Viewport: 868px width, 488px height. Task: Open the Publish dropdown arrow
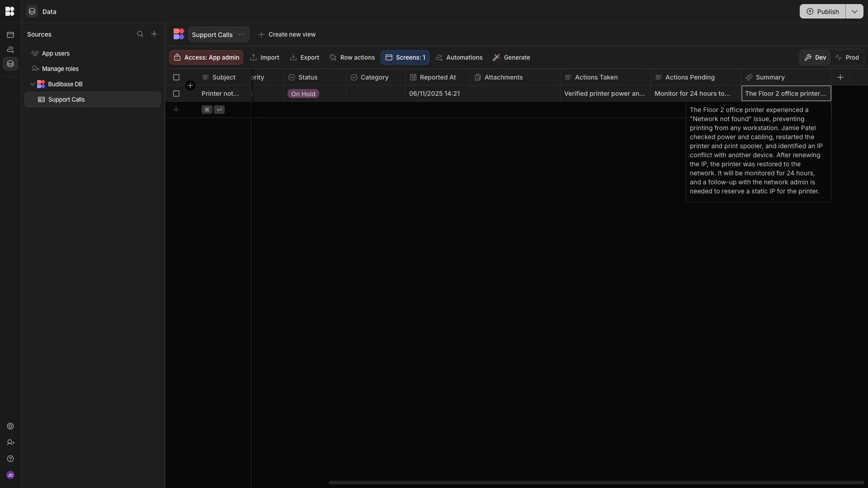[854, 11]
